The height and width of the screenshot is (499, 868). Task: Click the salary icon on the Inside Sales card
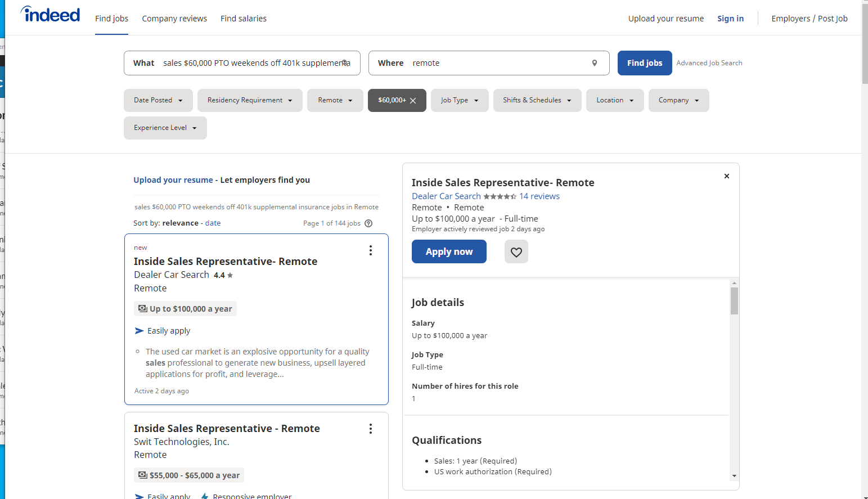point(141,308)
